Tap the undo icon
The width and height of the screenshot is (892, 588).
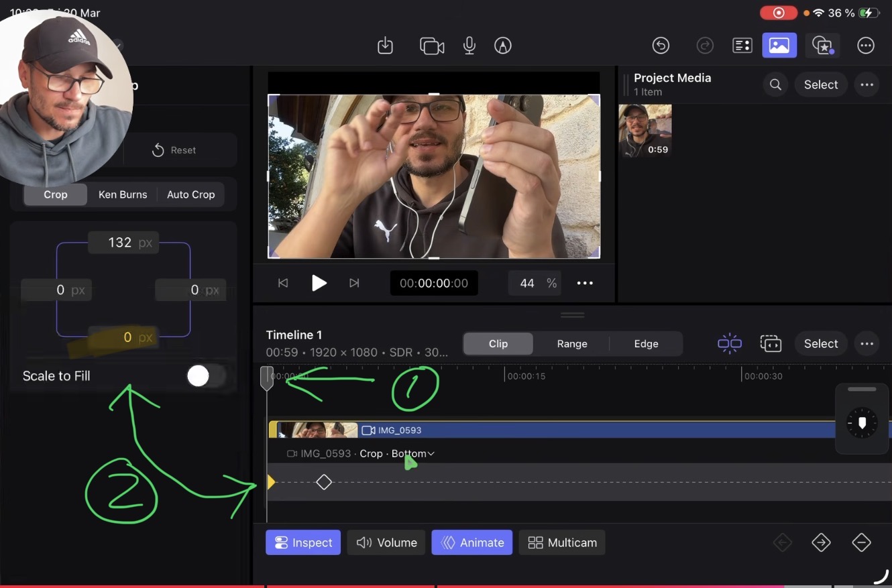(x=661, y=46)
